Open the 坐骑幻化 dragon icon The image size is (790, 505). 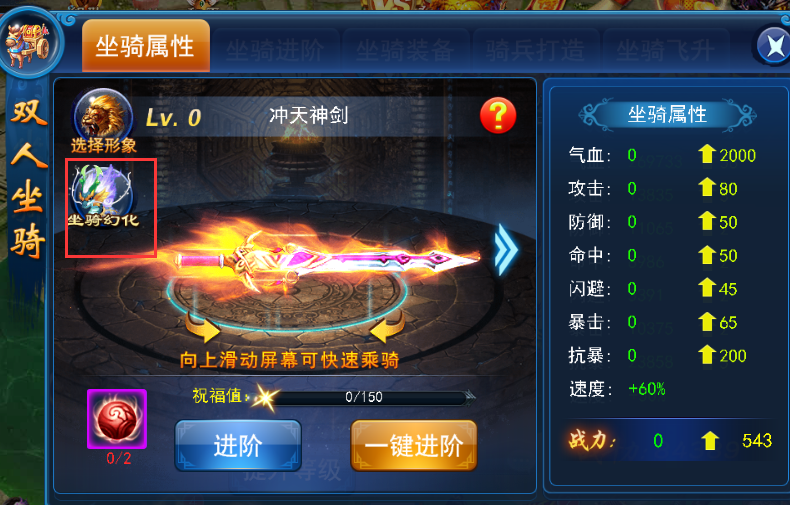(103, 197)
